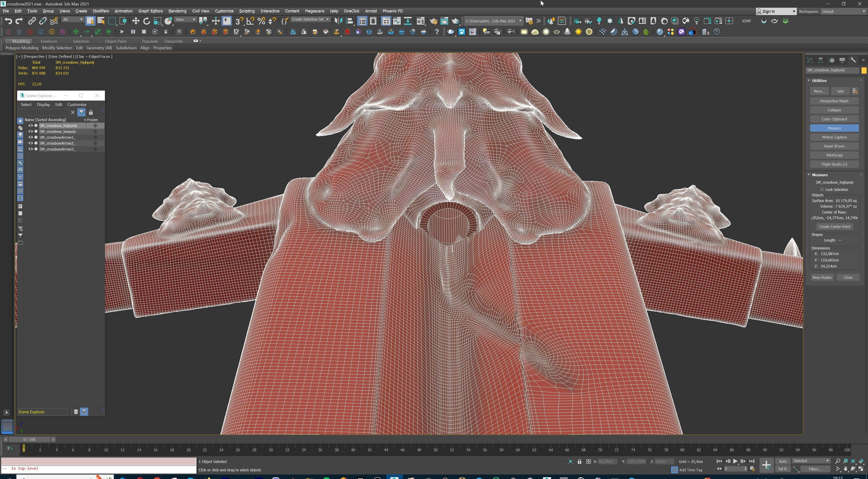Click the question mark help icon
This screenshot has height=479, width=868.
click(x=437, y=32)
